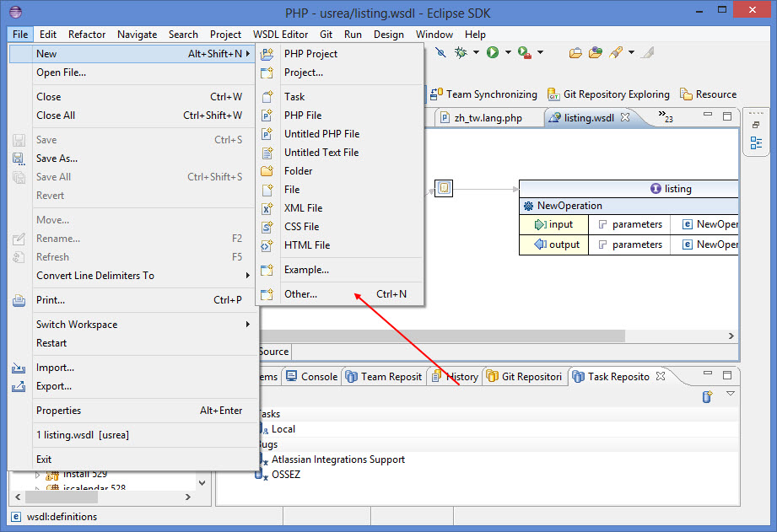Select the Atlassian Integrations Support repository

(x=338, y=459)
